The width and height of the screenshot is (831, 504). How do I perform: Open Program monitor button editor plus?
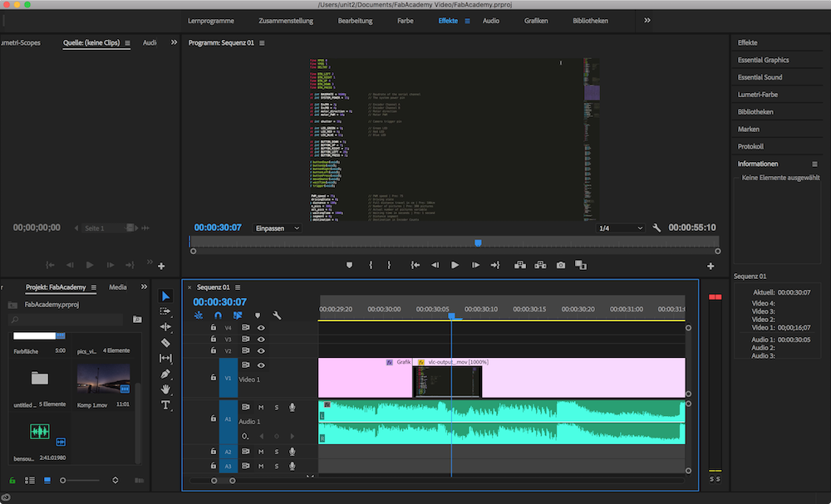point(711,266)
